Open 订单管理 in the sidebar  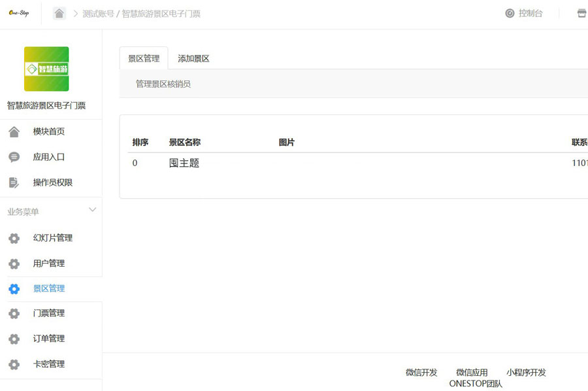pos(49,339)
